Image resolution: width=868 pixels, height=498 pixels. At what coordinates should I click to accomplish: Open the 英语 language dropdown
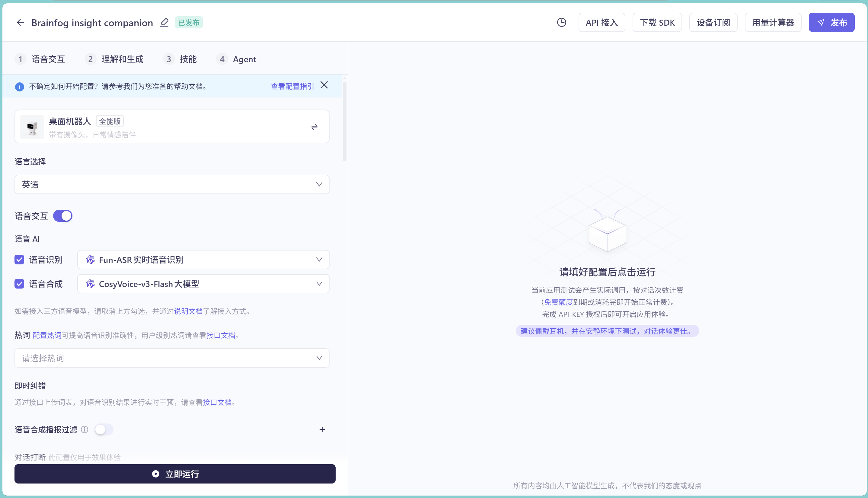point(172,185)
